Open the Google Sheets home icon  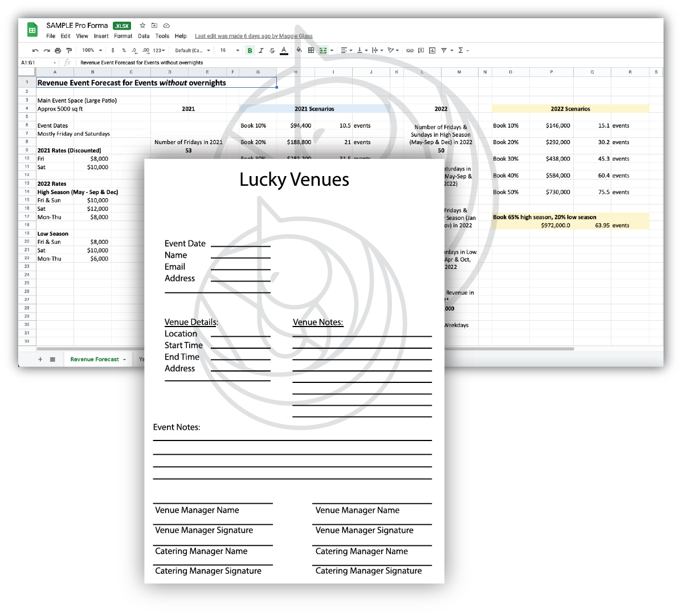coord(32,30)
